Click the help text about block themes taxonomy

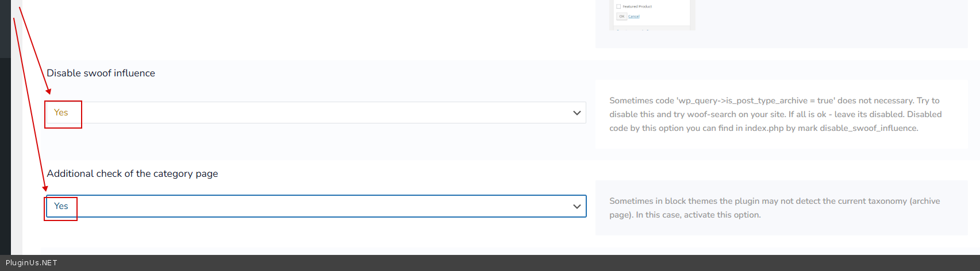point(775,208)
